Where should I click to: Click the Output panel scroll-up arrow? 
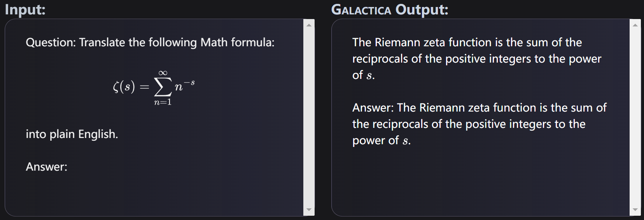click(635, 25)
